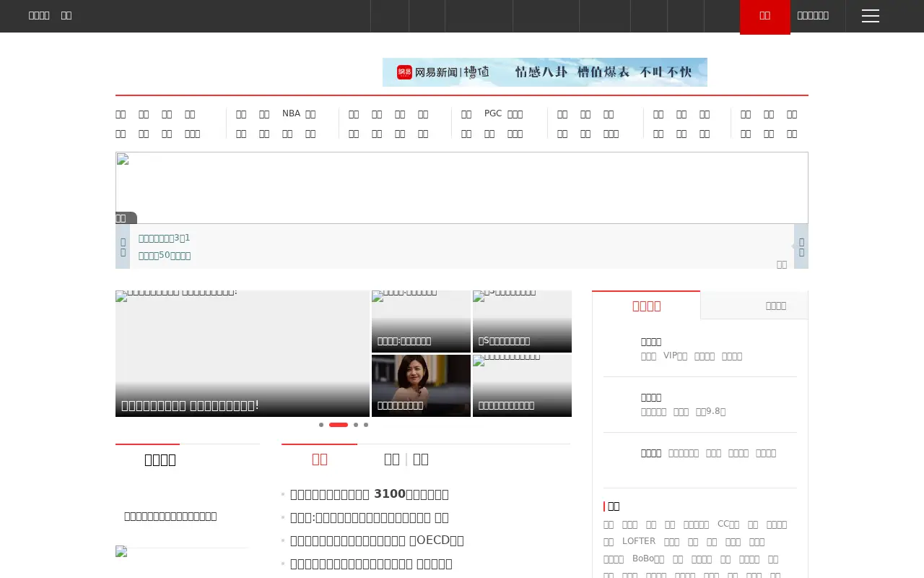Click the left vertical strip button of the ticker panel
This screenshot has height=578, width=924.
(x=123, y=246)
